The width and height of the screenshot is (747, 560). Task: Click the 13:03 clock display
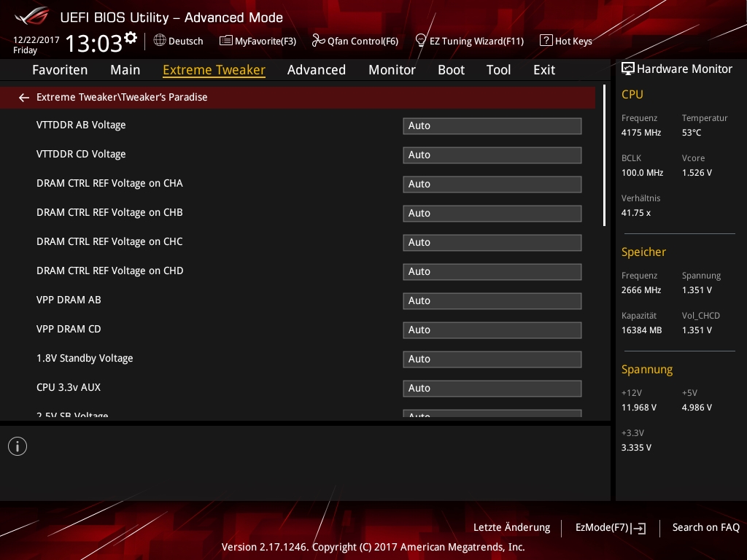click(x=94, y=44)
